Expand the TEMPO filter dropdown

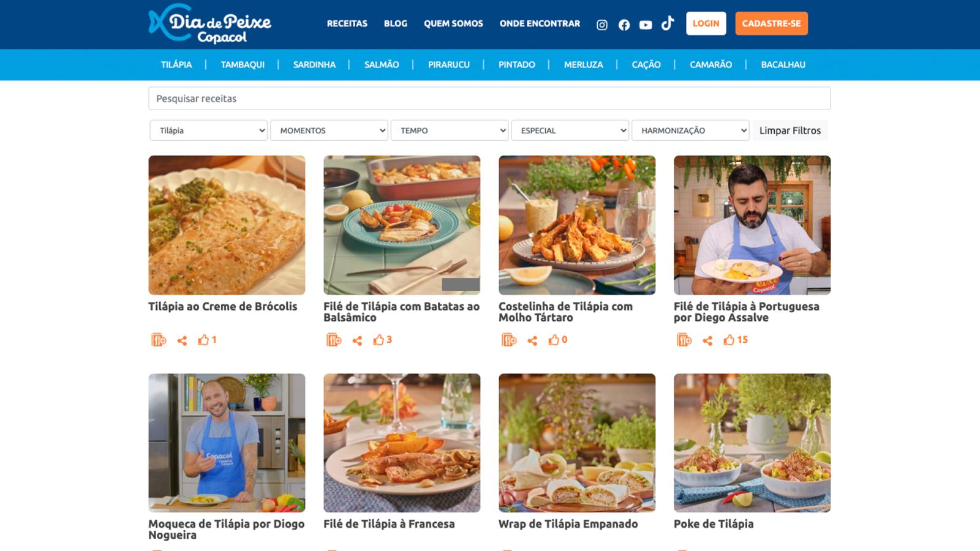point(450,130)
